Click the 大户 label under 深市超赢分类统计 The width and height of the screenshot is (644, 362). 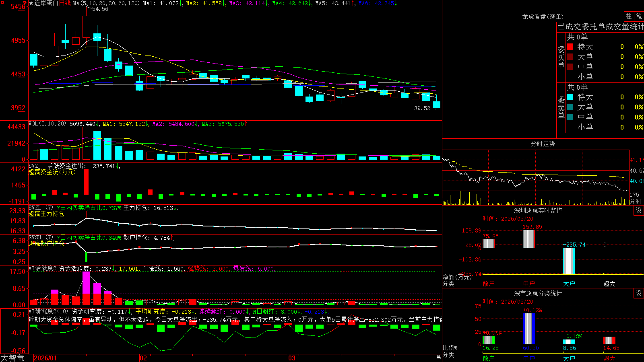569,358
